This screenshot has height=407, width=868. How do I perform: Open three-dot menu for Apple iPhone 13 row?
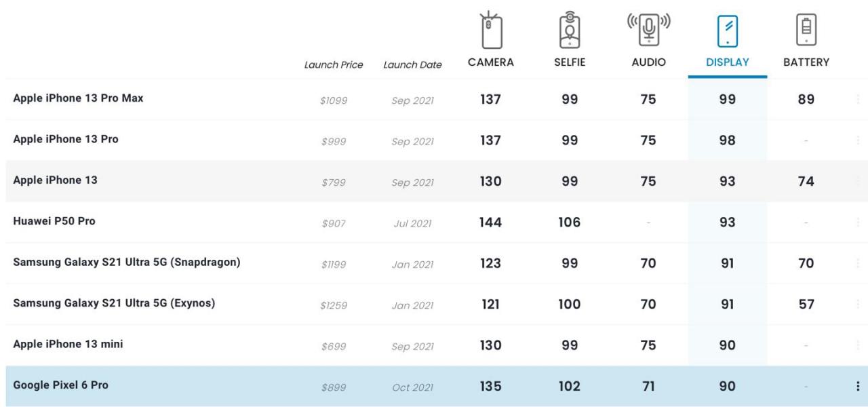click(858, 182)
